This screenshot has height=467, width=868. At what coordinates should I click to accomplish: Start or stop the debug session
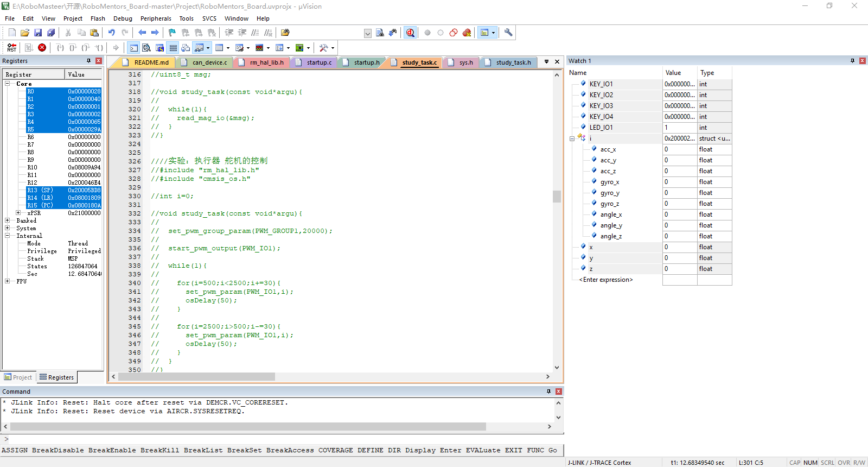point(410,33)
